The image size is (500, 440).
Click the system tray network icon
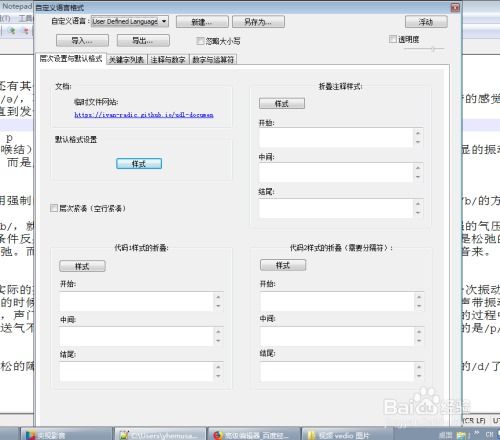(462, 435)
